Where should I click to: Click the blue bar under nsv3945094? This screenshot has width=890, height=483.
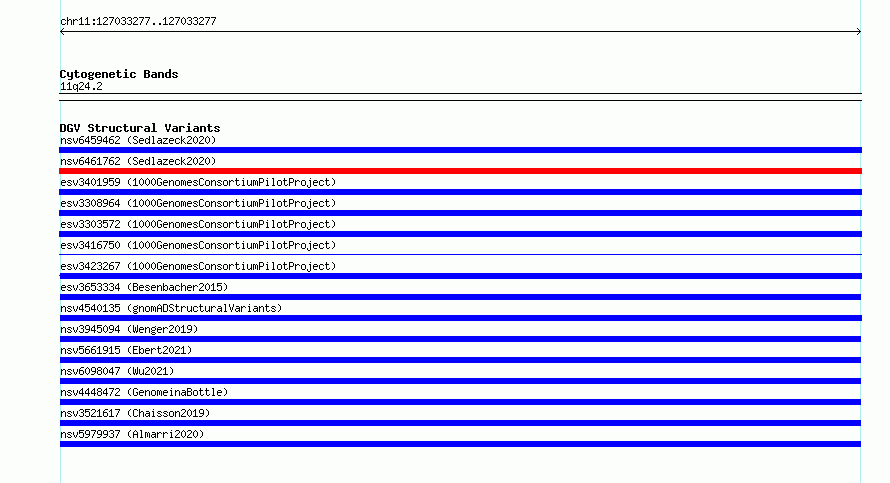(x=460, y=339)
